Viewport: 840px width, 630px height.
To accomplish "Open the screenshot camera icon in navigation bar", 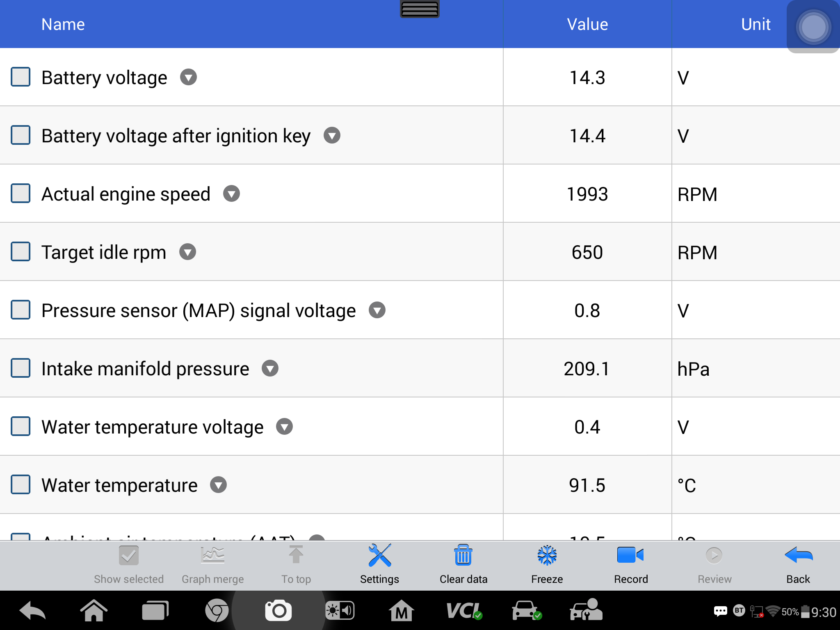I will click(x=278, y=611).
